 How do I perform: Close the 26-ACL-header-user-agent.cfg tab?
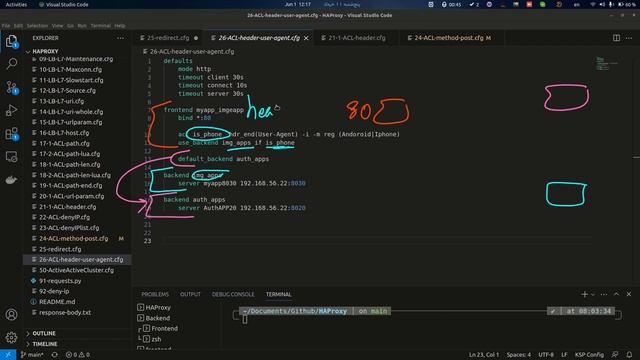click(306, 38)
